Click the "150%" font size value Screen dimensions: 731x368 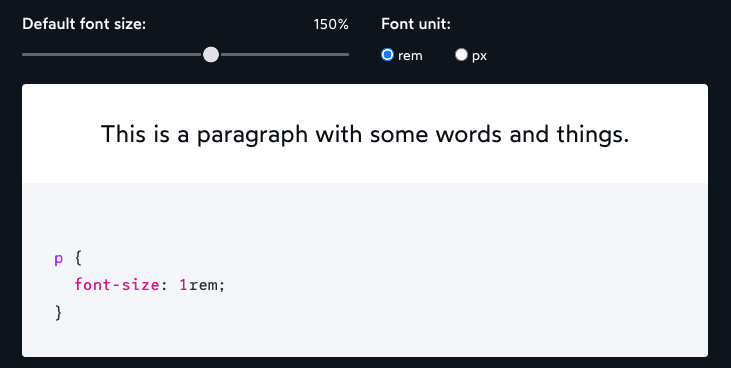click(331, 25)
